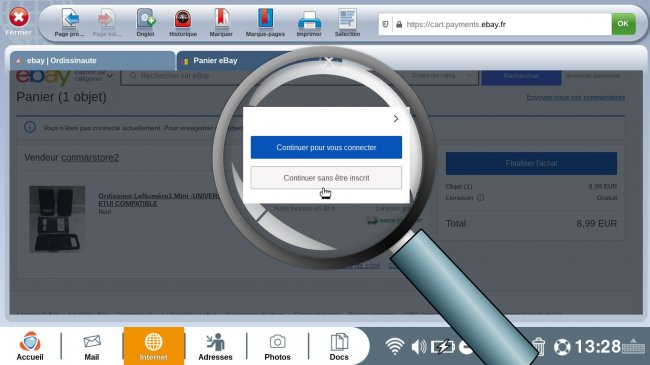Click the URL address field

(x=495, y=24)
